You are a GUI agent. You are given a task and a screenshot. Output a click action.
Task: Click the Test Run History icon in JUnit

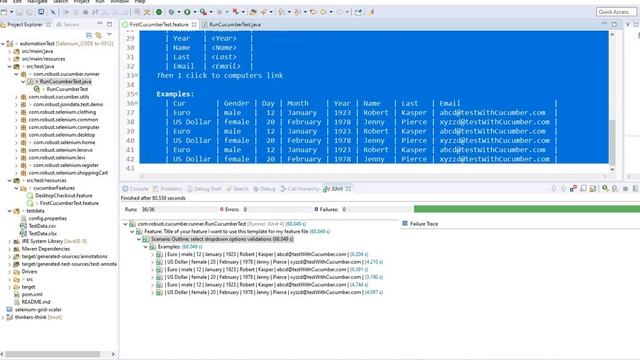(x=636, y=188)
